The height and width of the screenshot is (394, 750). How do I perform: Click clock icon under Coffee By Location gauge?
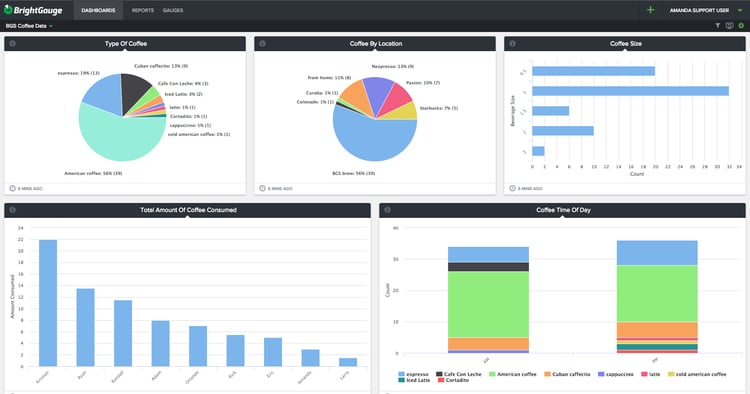click(x=262, y=188)
